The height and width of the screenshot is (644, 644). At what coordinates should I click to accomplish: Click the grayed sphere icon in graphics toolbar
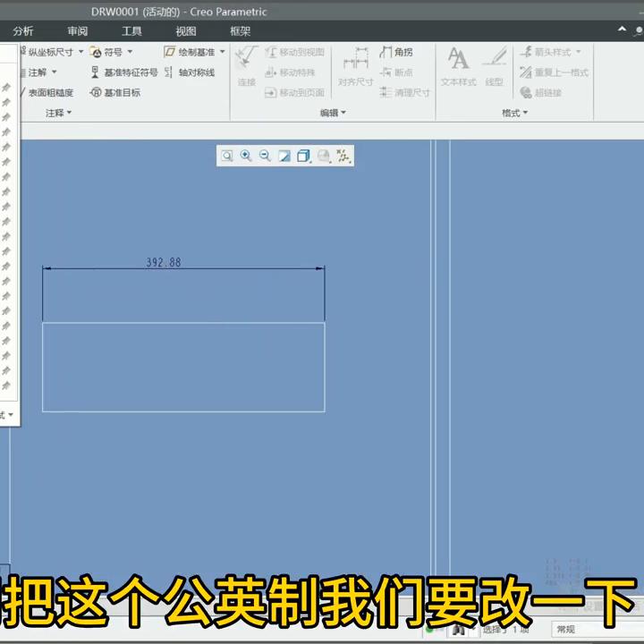pos(324,156)
